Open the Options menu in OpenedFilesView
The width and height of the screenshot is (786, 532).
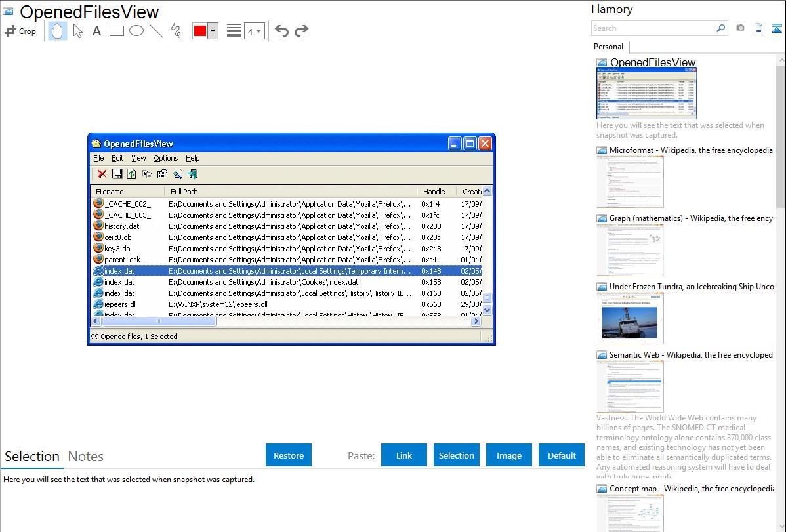pyautogui.click(x=166, y=158)
